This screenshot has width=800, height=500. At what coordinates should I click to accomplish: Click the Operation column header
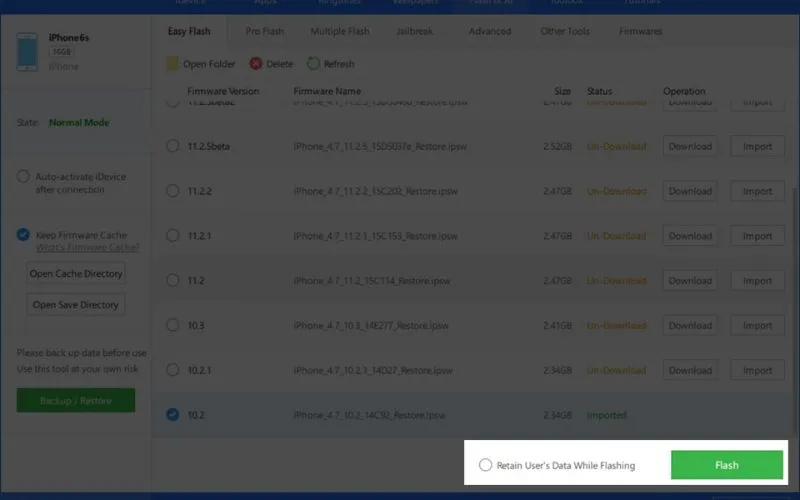684,91
